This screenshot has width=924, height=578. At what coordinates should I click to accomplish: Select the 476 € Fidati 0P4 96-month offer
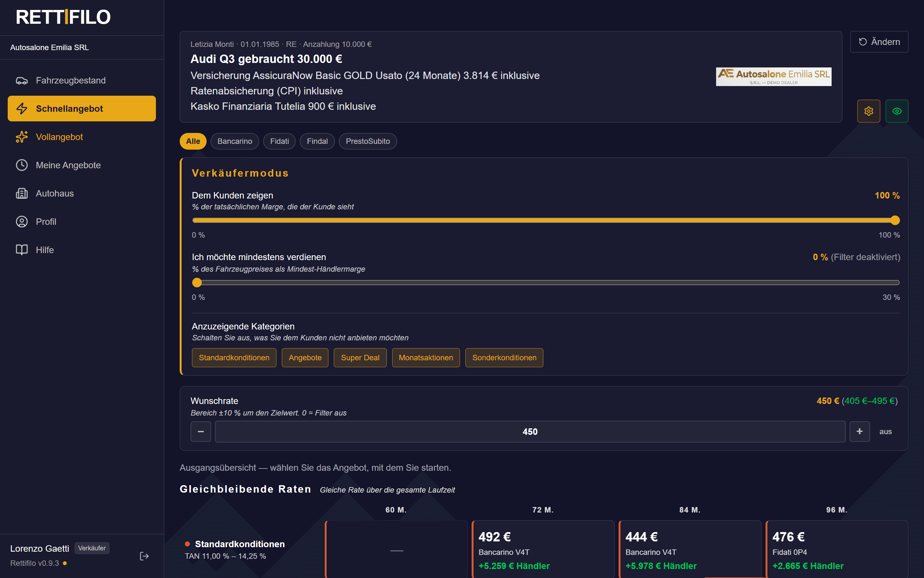tap(836, 550)
